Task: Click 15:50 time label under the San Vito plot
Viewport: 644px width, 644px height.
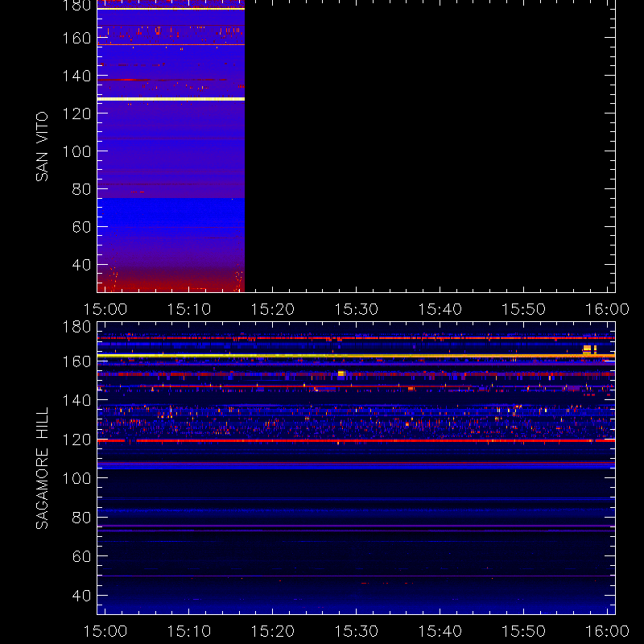Action: click(x=524, y=309)
